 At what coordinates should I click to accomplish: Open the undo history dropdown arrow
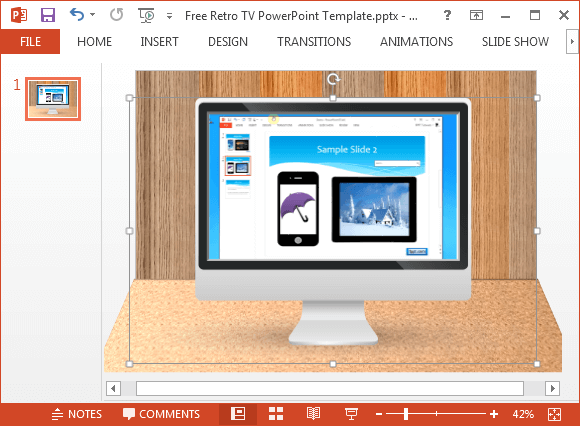coord(92,15)
